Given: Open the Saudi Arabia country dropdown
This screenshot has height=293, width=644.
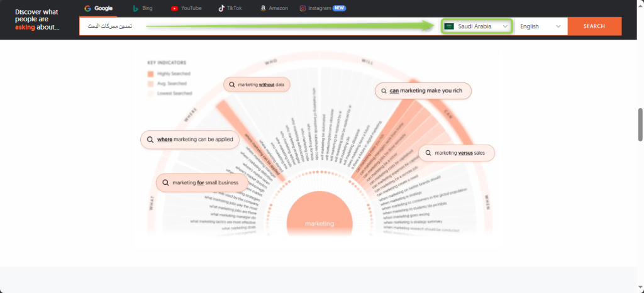Looking at the screenshot, I should pos(477,26).
